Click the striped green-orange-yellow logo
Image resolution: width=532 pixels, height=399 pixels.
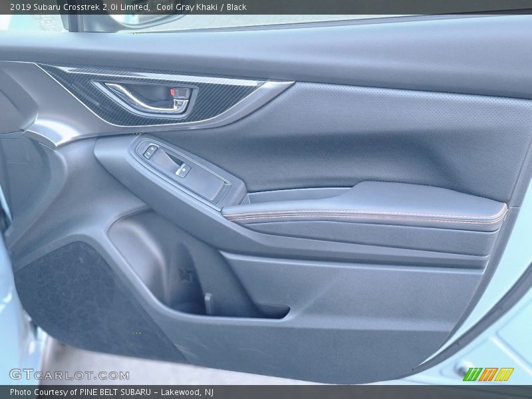coord(488,374)
